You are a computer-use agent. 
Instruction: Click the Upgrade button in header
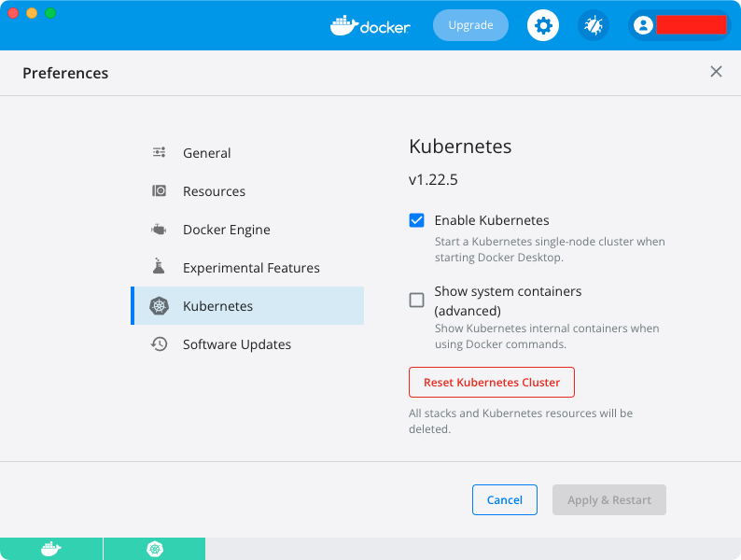click(470, 25)
